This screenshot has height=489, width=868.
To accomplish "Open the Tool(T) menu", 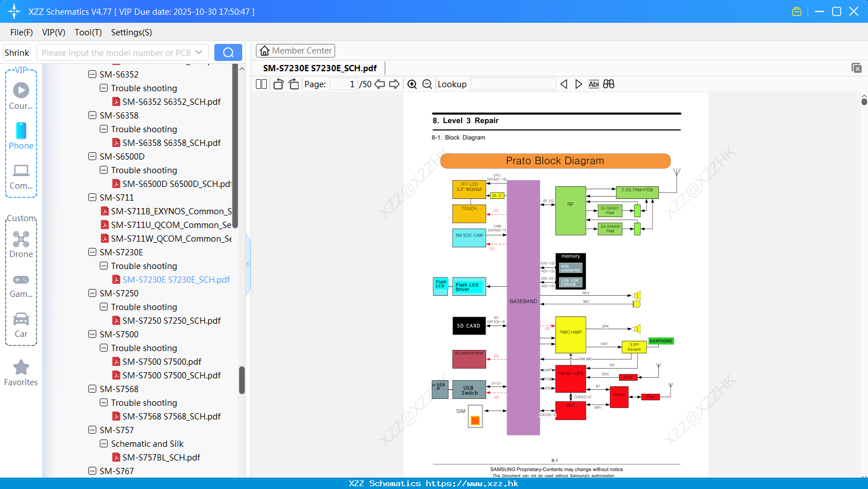I will click(88, 32).
